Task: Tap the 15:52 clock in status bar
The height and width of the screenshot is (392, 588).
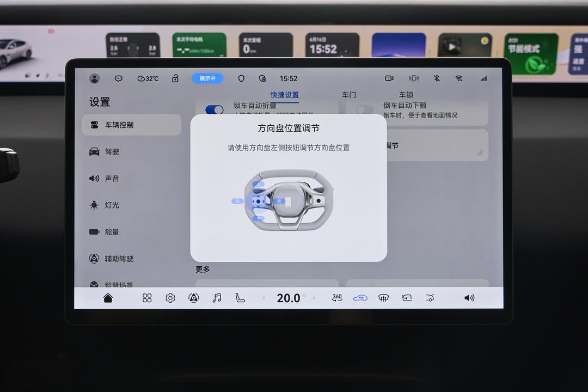Action: (x=289, y=78)
